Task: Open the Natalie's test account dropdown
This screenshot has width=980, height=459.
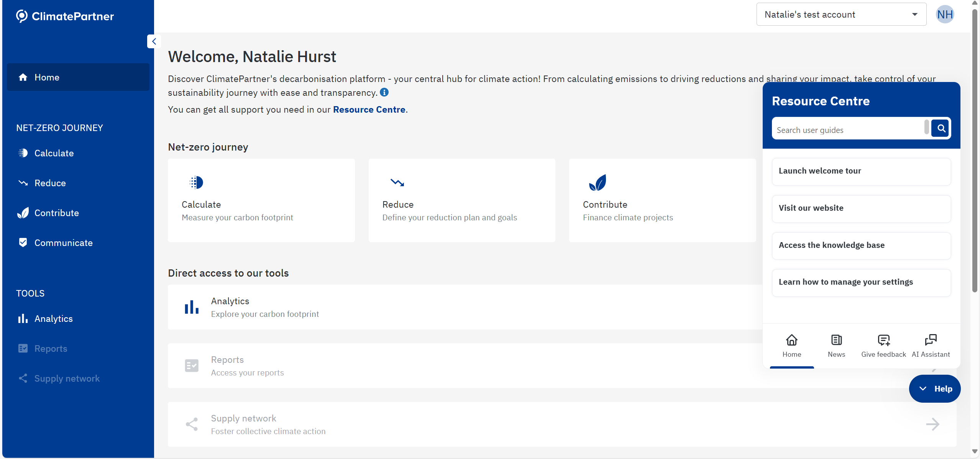Action: pos(841,15)
